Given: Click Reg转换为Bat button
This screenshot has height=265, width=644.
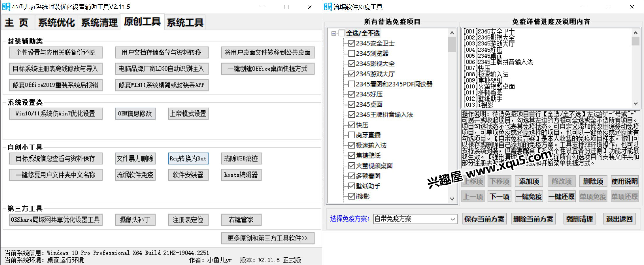Looking at the screenshot, I should 188,159.
